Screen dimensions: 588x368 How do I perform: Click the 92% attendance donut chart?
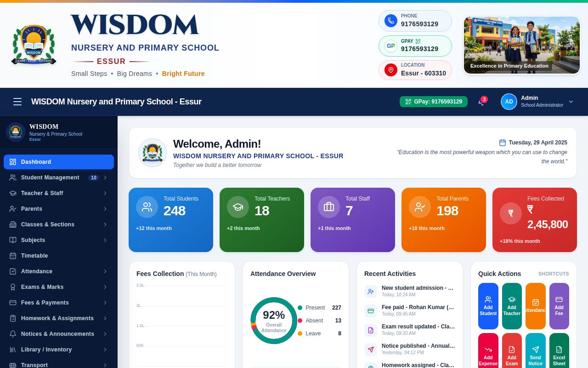274,321
